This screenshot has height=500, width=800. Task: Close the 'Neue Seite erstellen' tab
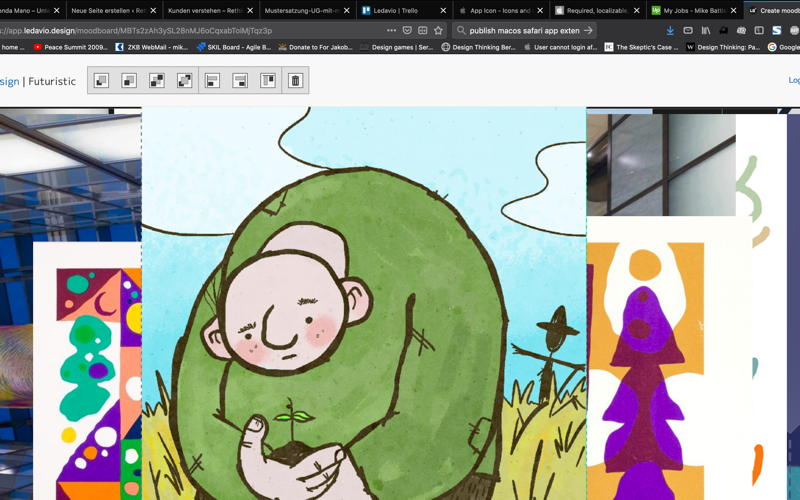tap(153, 10)
